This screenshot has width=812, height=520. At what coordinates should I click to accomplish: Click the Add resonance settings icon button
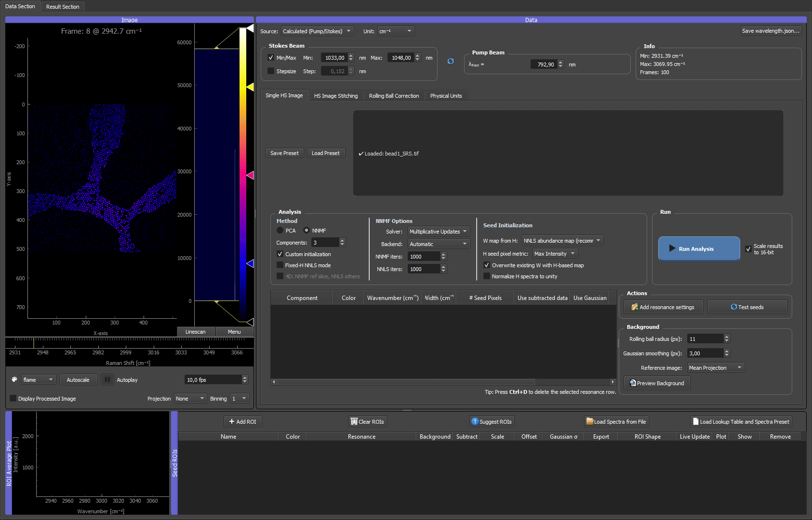(663, 307)
